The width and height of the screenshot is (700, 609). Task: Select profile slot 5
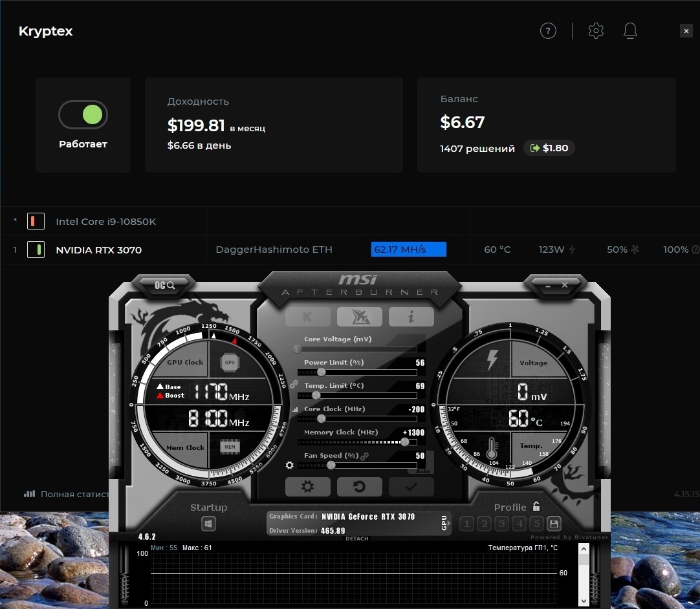(536, 523)
